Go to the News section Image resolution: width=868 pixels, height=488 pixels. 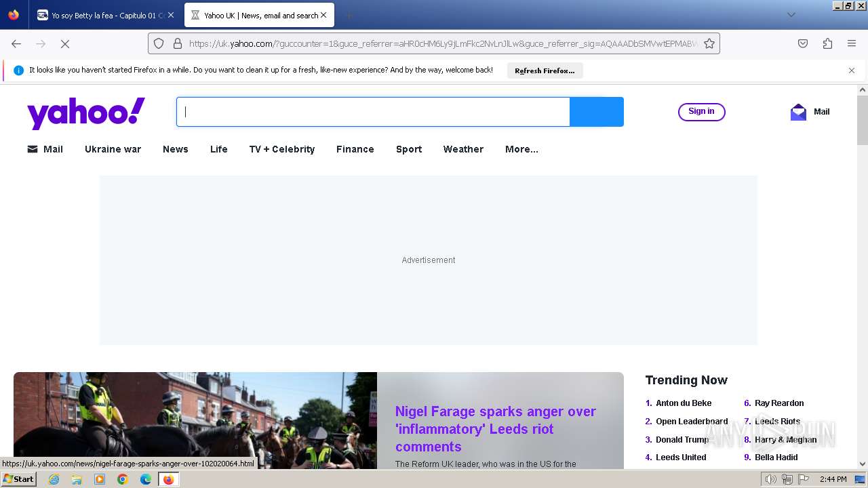[176, 149]
